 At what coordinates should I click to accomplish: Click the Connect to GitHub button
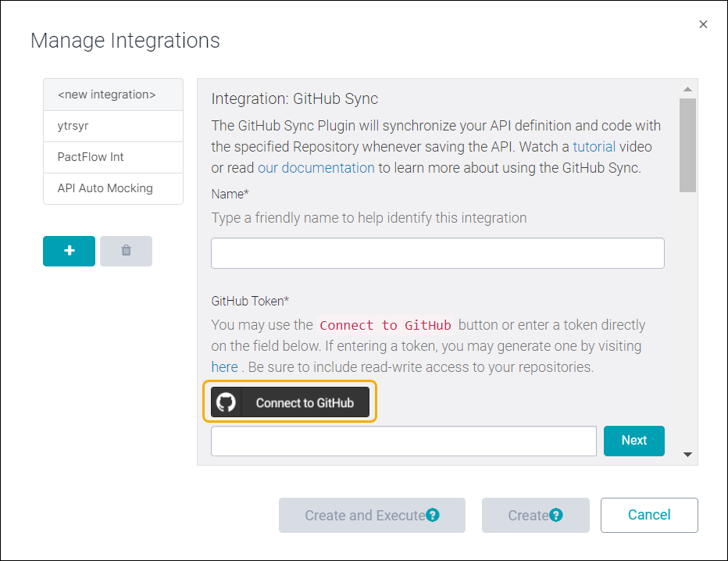click(x=290, y=402)
